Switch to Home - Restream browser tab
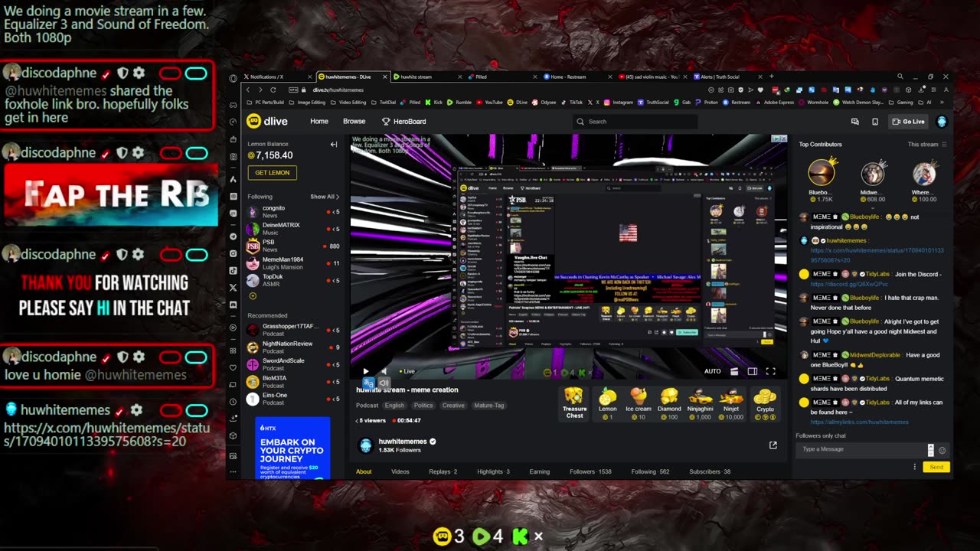980x551 pixels. point(576,77)
